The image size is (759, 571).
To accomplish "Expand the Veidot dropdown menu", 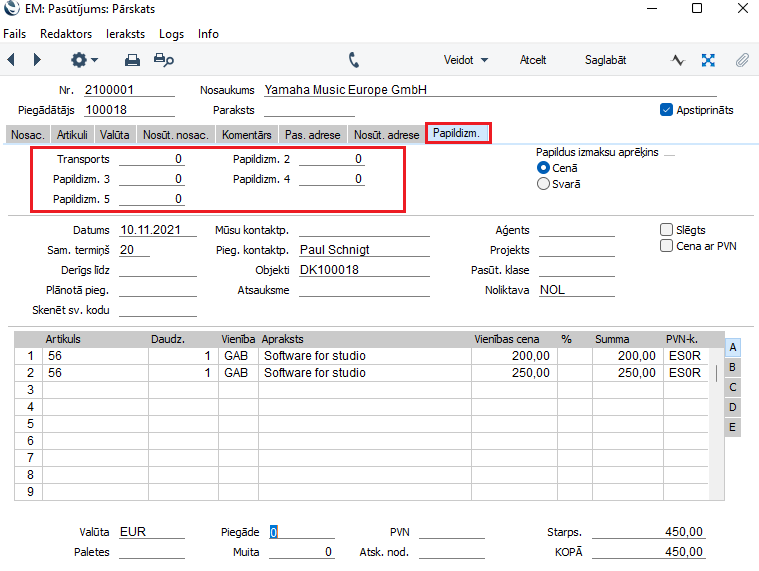I will tap(466, 60).
